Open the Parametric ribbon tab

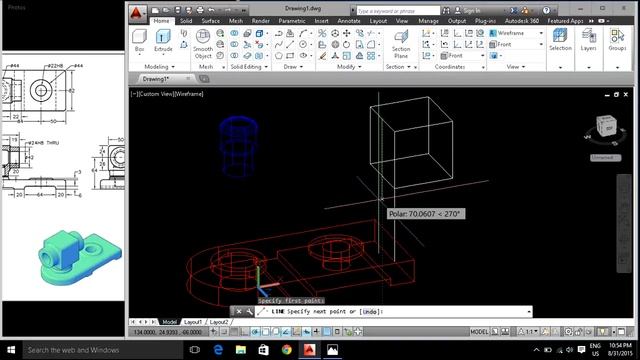click(x=292, y=21)
